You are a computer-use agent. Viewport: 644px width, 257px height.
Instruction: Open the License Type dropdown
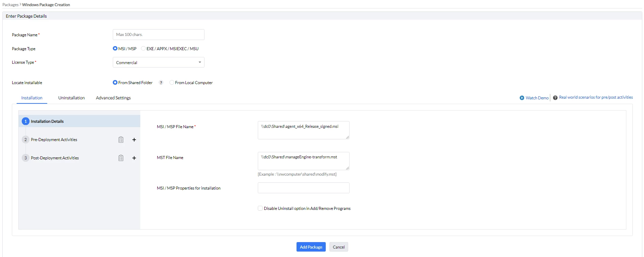pos(159,62)
